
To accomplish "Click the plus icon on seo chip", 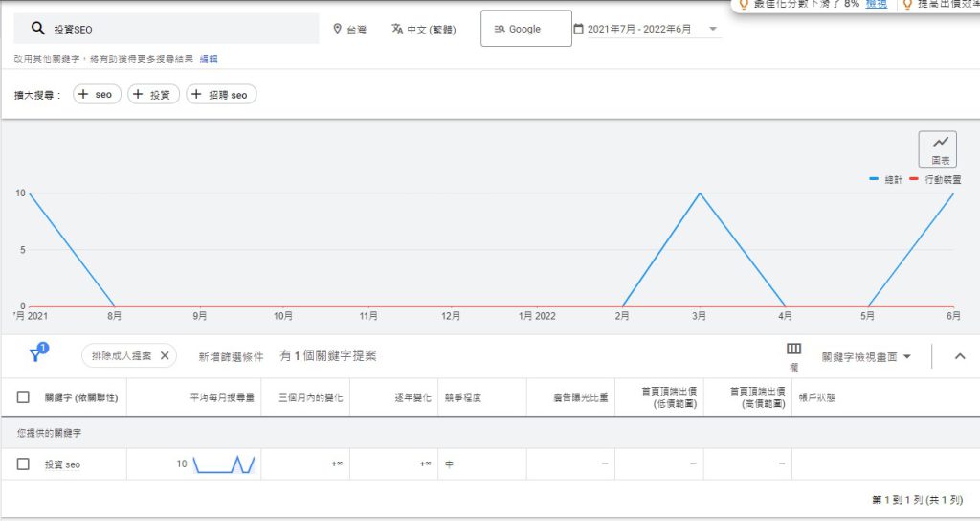I will pyautogui.click(x=83, y=95).
